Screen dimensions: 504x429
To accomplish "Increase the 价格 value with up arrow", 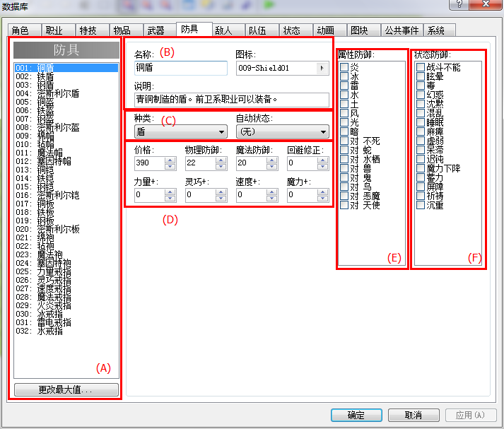I will tap(170, 160).
